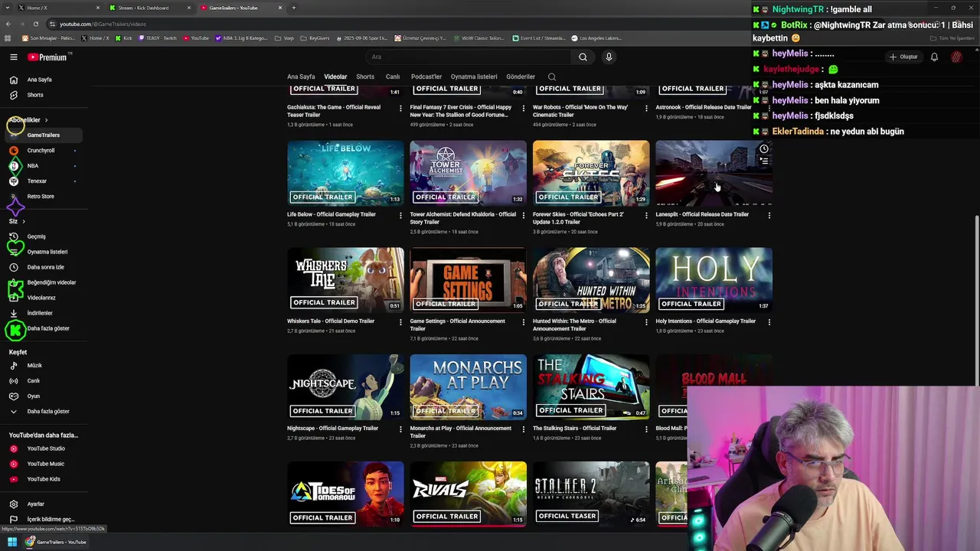Open the YouTube hamburger guide menu
The width and height of the screenshot is (980, 551).
13,57
